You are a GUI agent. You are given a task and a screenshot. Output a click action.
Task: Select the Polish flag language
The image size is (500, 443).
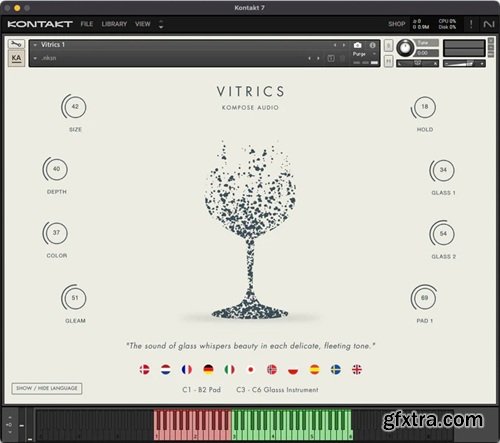pos(293,369)
